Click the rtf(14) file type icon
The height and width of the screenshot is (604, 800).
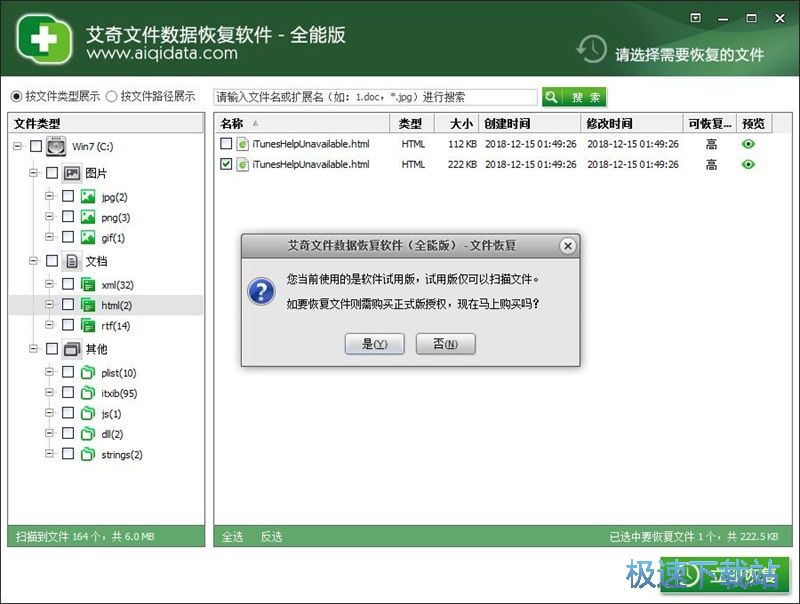[88, 325]
